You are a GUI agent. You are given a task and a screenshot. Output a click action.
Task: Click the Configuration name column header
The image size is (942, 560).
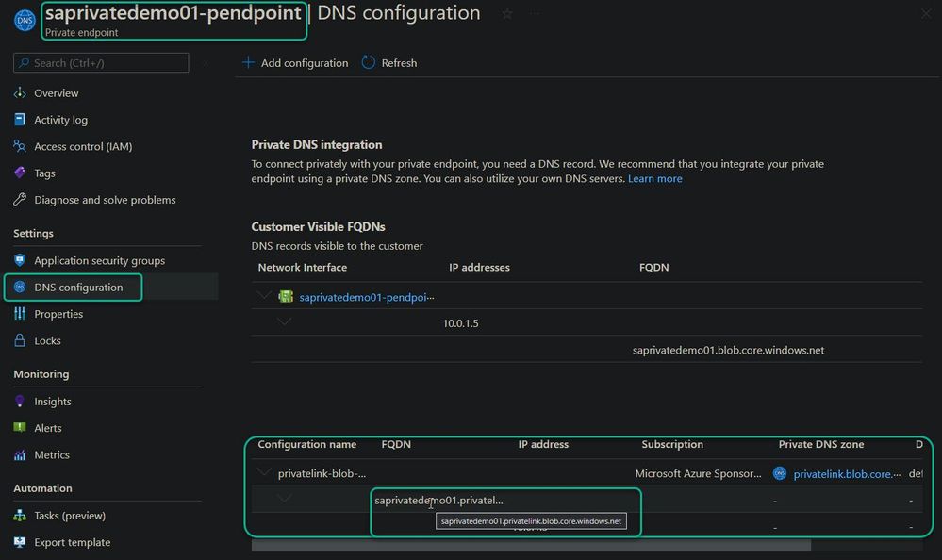tap(307, 444)
